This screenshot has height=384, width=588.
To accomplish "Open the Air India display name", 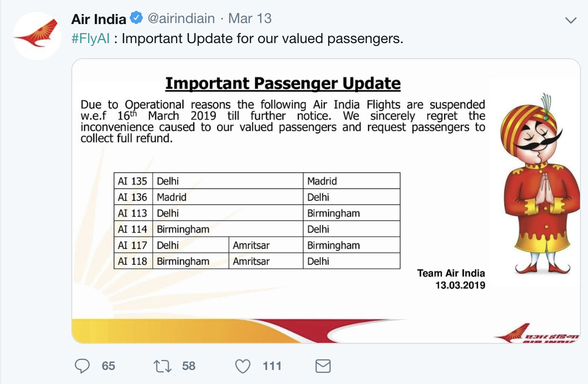I will click(x=99, y=19).
